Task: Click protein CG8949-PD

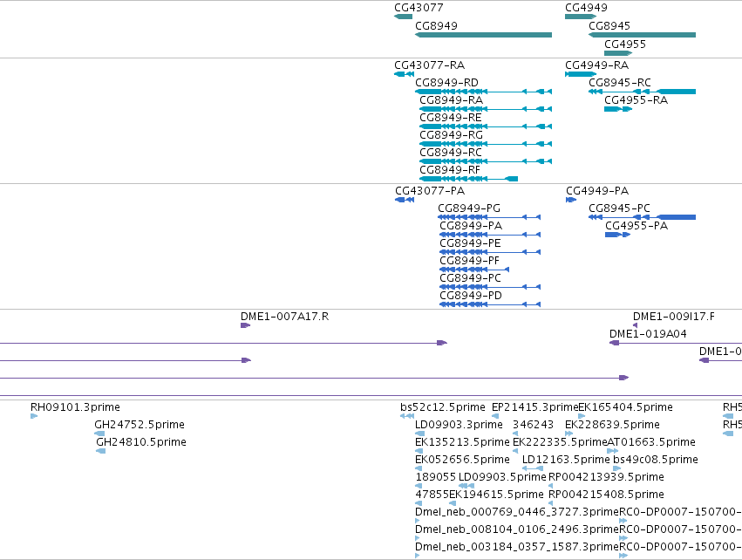Action: pos(490,304)
